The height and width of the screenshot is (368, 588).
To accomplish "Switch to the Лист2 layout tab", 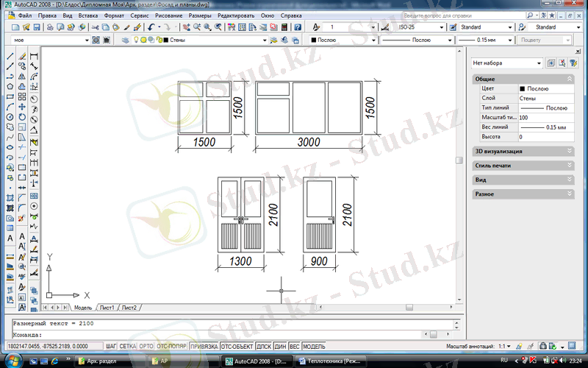I will pyautogui.click(x=129, y=308).
